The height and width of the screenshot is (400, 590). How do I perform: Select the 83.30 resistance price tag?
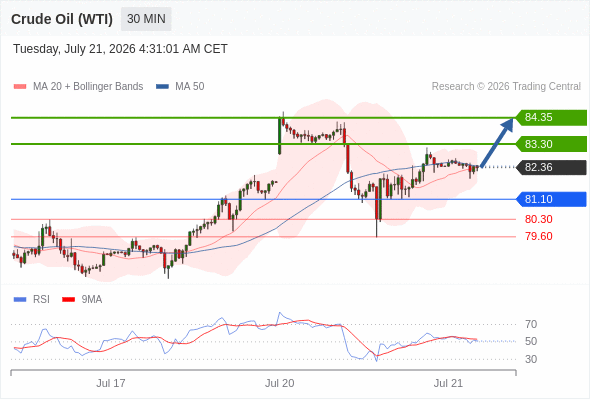(x=551, y=144)
